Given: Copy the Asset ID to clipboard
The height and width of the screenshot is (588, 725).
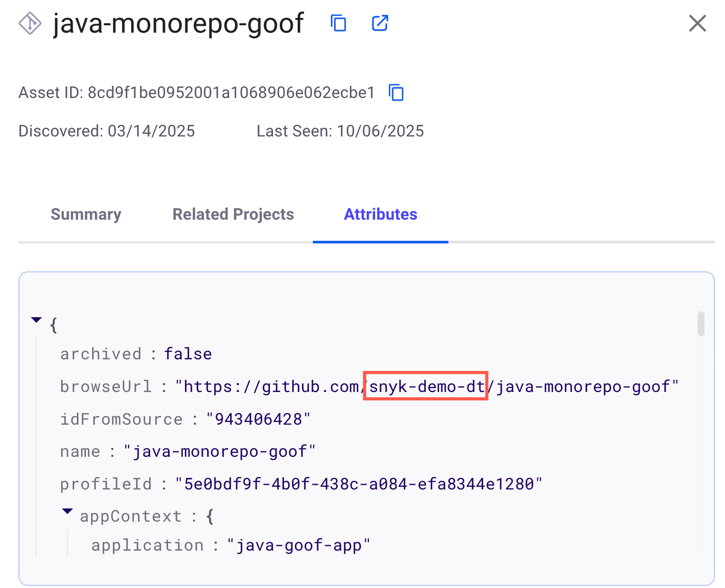Looking at the screenshot, I should pyautogui.click(x=396, y=93).
